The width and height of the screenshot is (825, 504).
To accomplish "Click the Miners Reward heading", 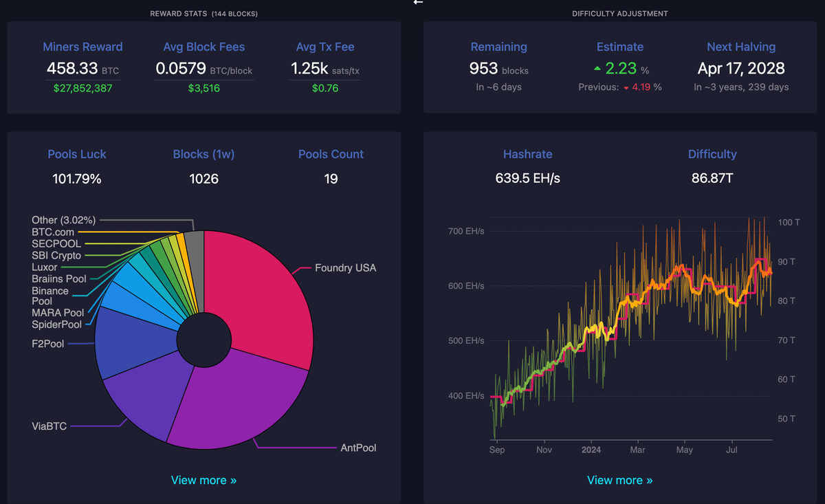I will (x=82, y=47).
